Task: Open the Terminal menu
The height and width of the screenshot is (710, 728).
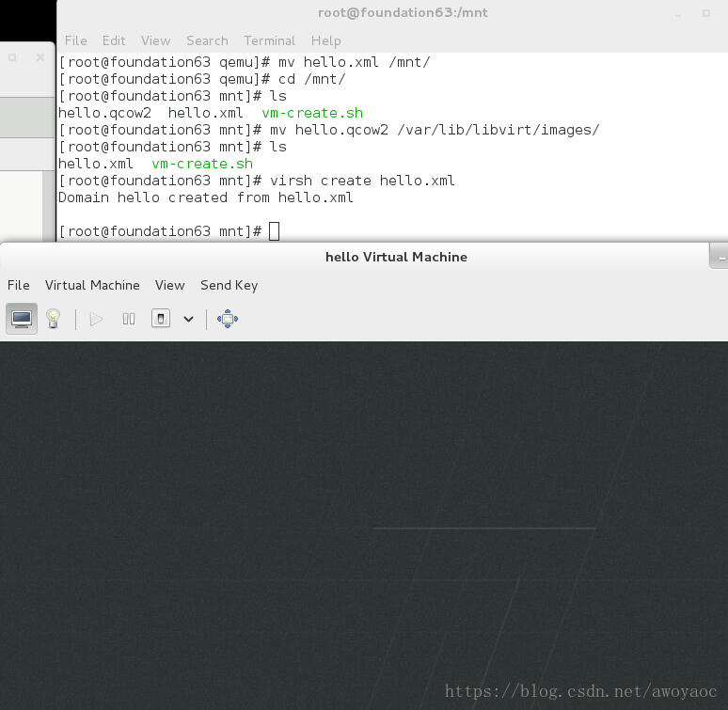Action: click(x=270, y=40)
